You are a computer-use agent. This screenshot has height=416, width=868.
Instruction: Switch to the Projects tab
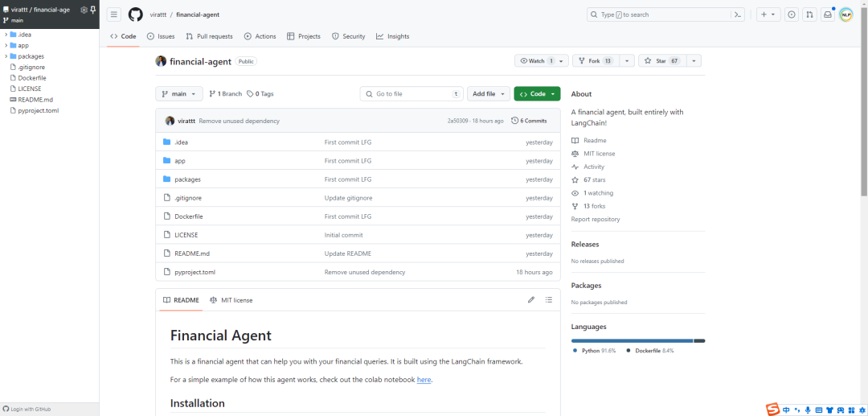coord(303,36)
